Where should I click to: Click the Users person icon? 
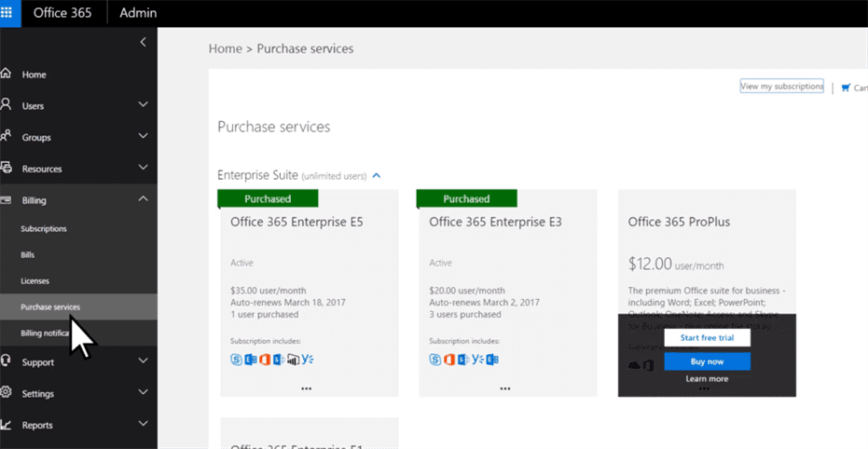6,105
